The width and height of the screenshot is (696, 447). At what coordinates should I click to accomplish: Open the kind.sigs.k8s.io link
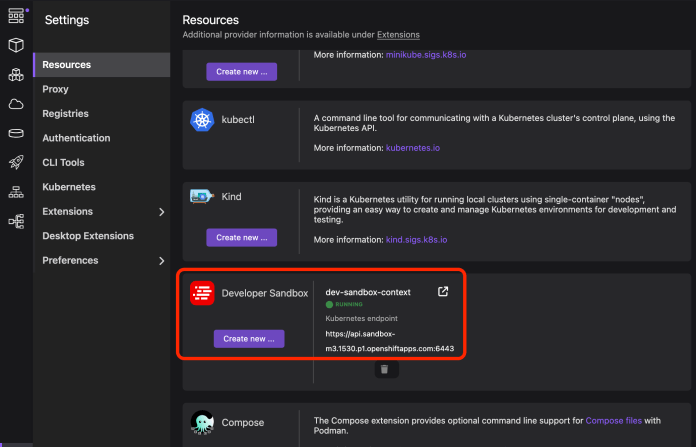(416, 240)
